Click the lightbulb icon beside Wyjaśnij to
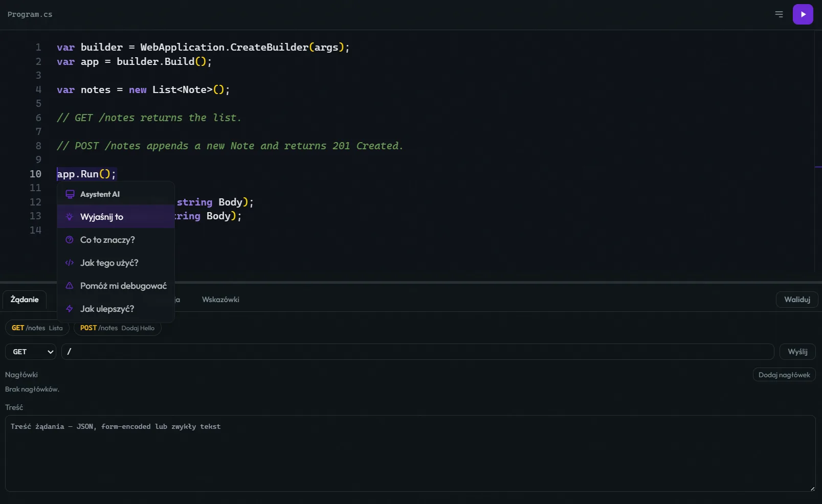822x504 pixels. pyautogui.click(x=70, y=217)
